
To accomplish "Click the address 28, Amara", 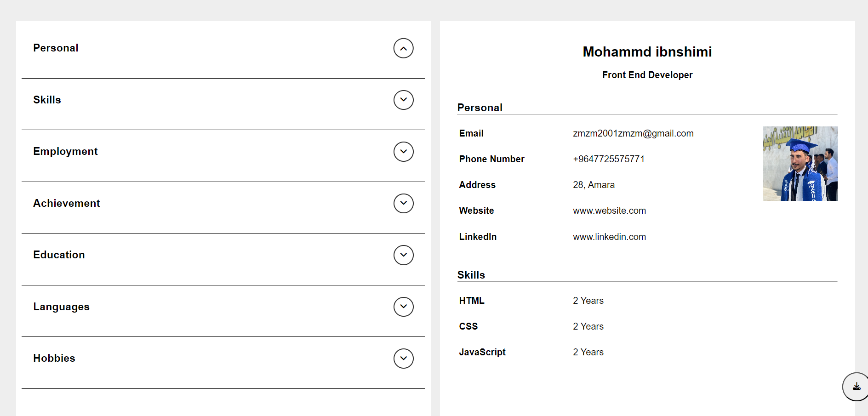I will (594, 185).
